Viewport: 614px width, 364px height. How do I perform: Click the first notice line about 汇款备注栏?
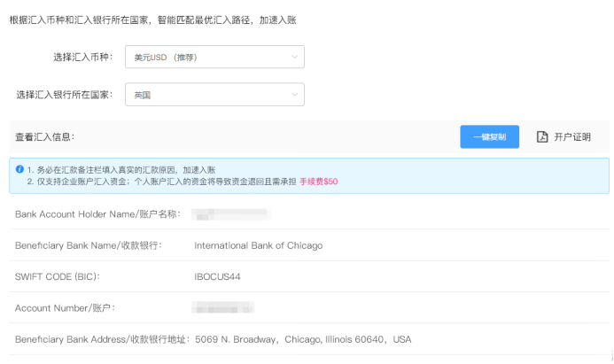[x=121, y=170]
